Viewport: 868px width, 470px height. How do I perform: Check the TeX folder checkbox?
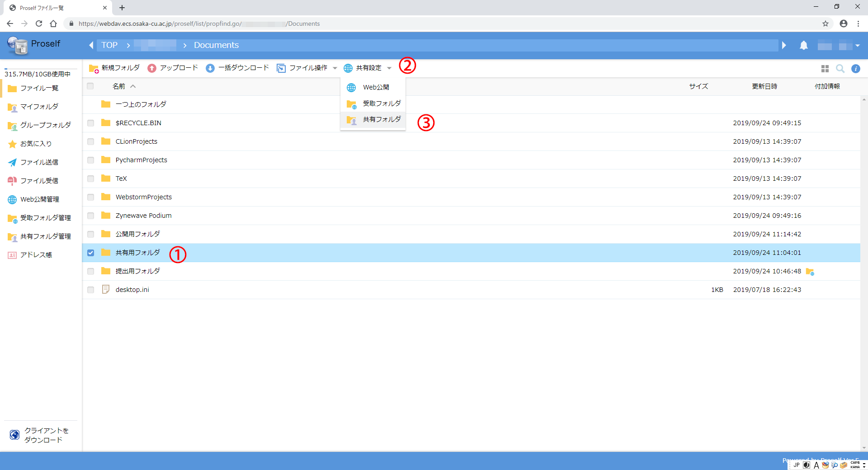click(x=91, y=179)
